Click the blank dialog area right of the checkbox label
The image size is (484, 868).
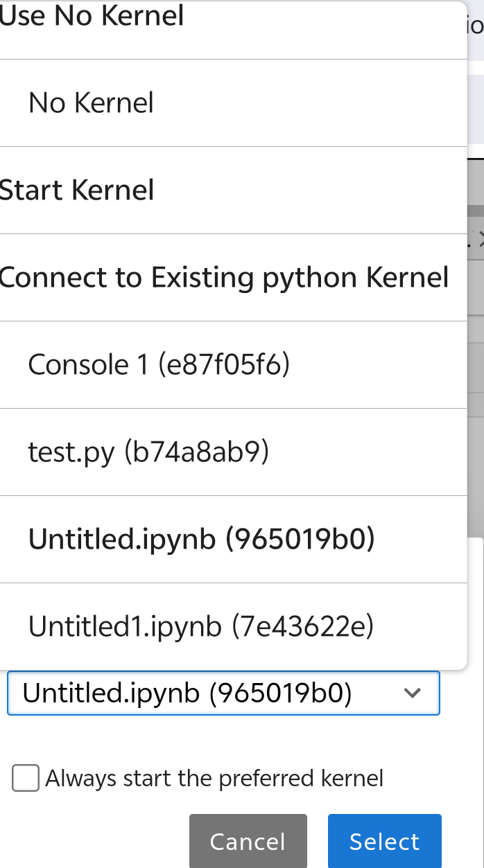click(430, 778)
